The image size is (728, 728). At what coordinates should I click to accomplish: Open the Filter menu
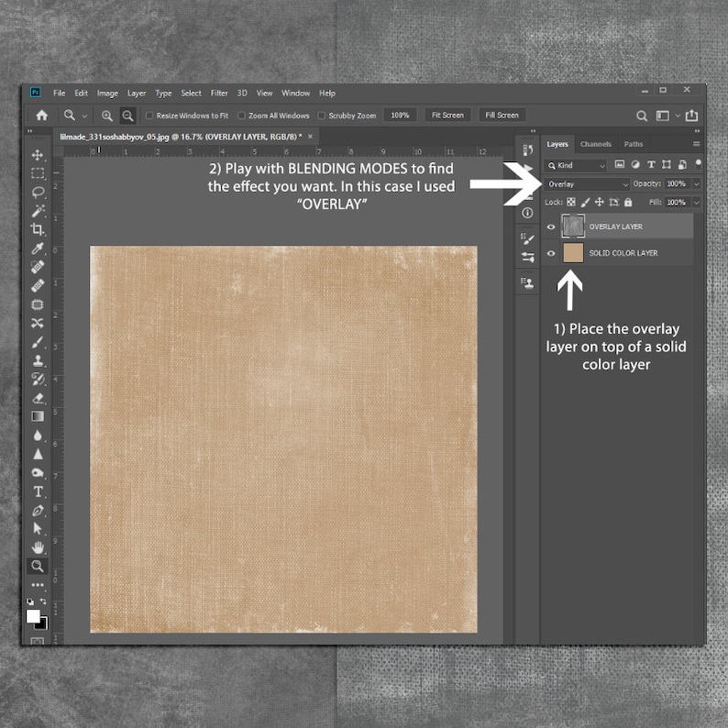219,94
